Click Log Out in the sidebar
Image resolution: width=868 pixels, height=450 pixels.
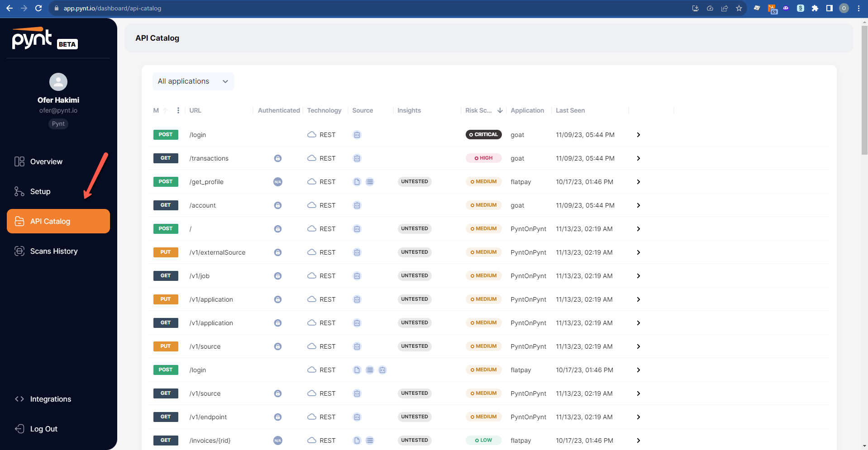tap(43, 429)
